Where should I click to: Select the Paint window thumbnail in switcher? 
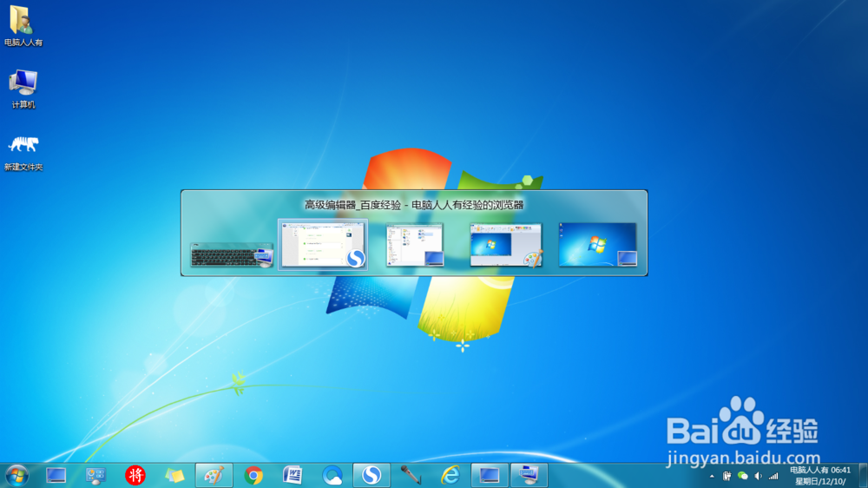pos(506,244)
